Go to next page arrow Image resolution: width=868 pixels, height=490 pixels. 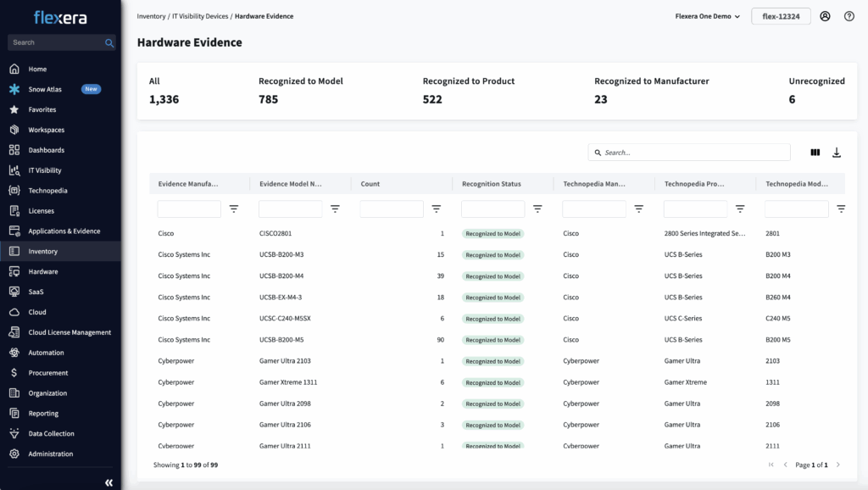click(x=838, y=465)
